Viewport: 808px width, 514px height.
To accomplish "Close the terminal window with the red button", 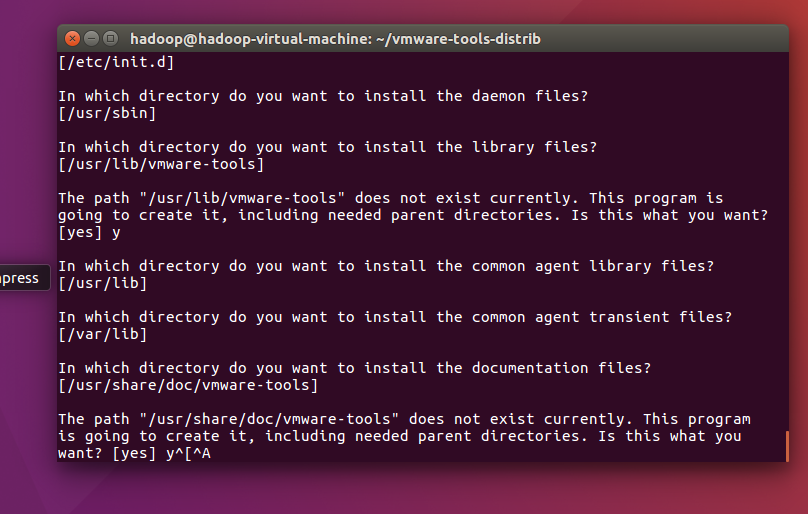I will pyautogui.click(x=73, y=39).
